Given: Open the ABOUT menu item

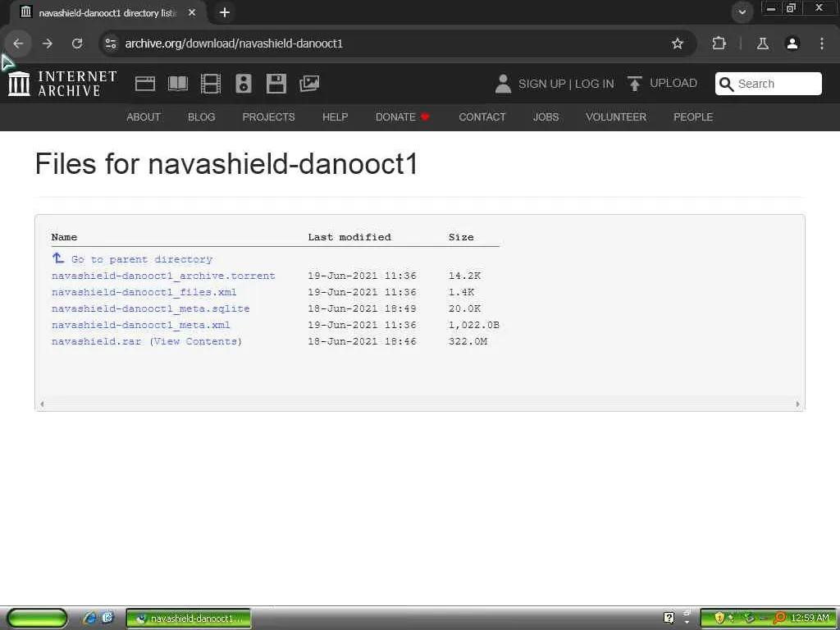Looking at the screenshot, I should 143,116.
